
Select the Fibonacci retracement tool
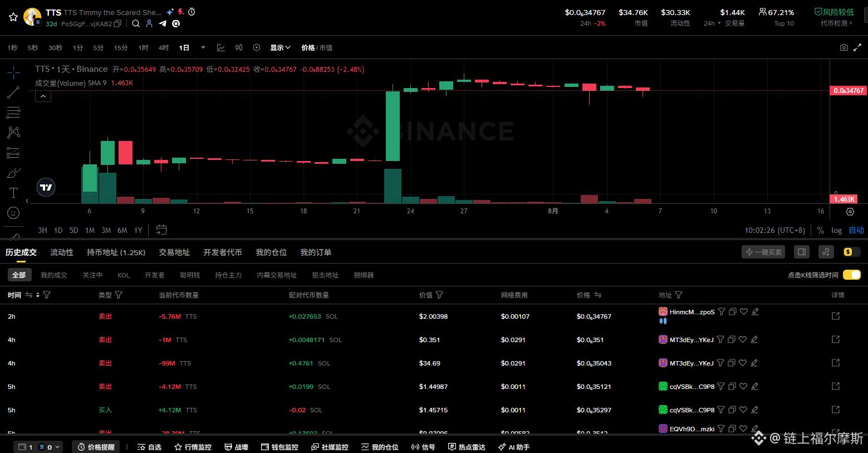pyautogui.click(x=13, y=113)
